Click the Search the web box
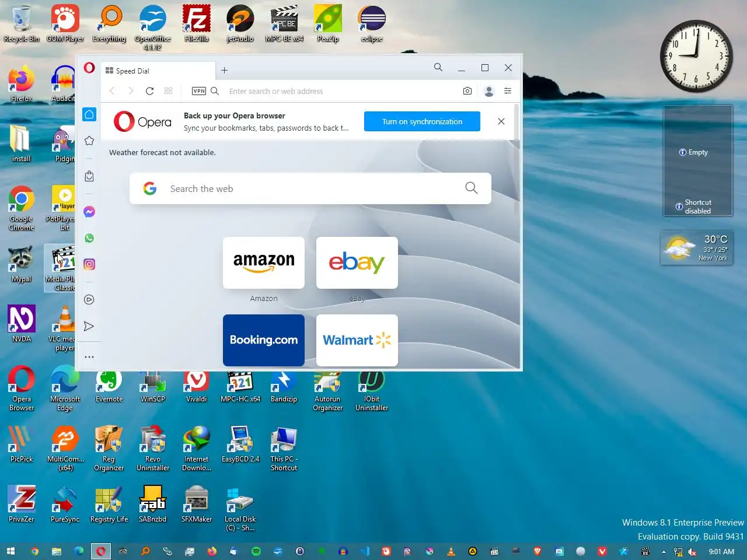747x560 pixels. [x=310, y=188]
